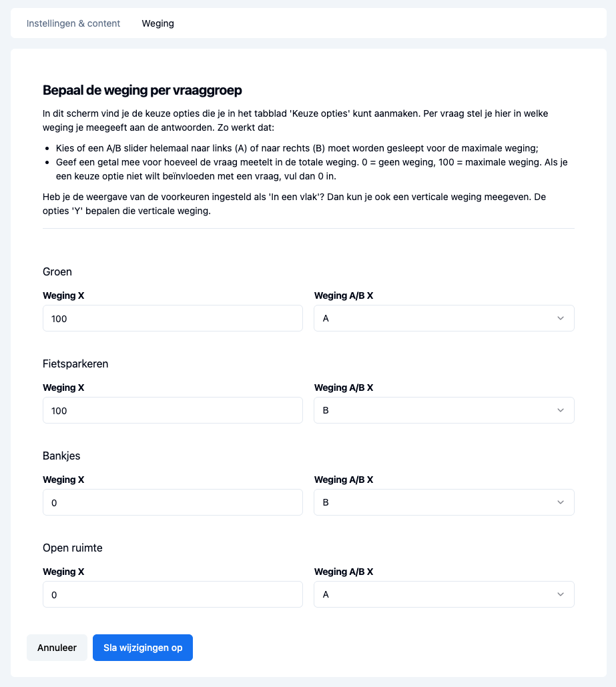This screenshot has height=687, width=616.
Task: Expand Open ruimte's Weging A/B X select box
Action: pos(444,595)
